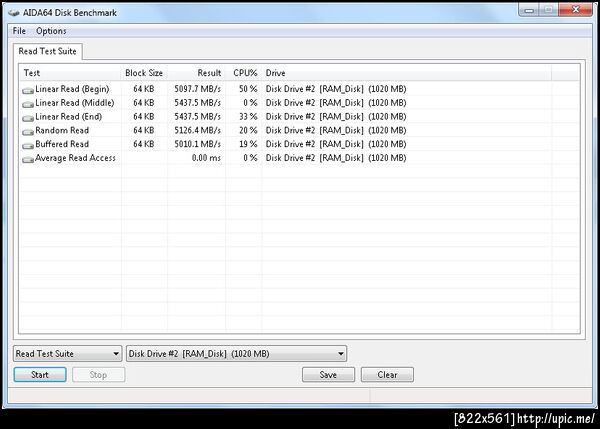600x429 pixels.
Task: Open the Options menu
Action: [51, 31]
